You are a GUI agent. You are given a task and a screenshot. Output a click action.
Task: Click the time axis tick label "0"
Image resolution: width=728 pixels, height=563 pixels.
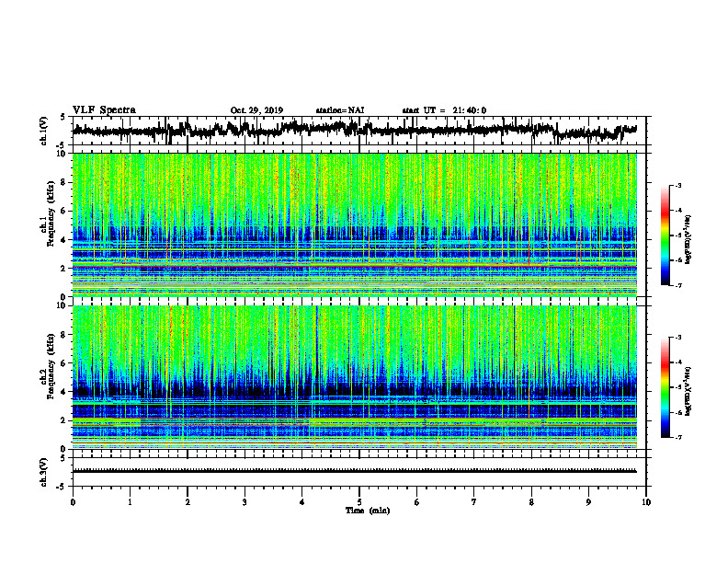point(73,502)
